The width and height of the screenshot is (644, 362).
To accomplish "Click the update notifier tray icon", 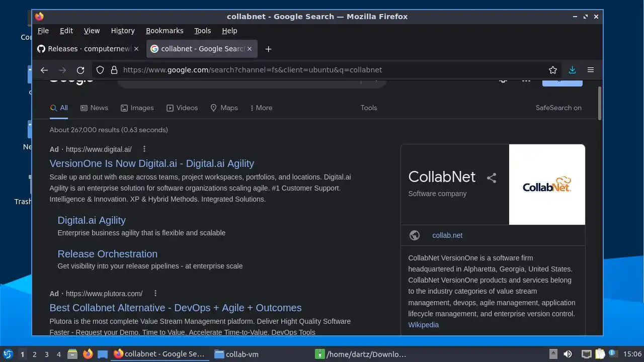I will (613, 354).
